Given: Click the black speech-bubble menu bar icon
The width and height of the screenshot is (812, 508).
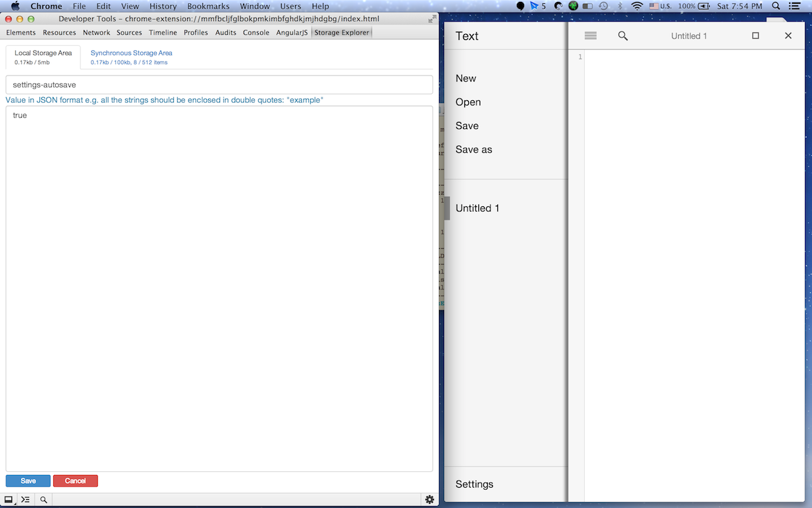Looking at the screenshot, I should (x=521, y=6).
